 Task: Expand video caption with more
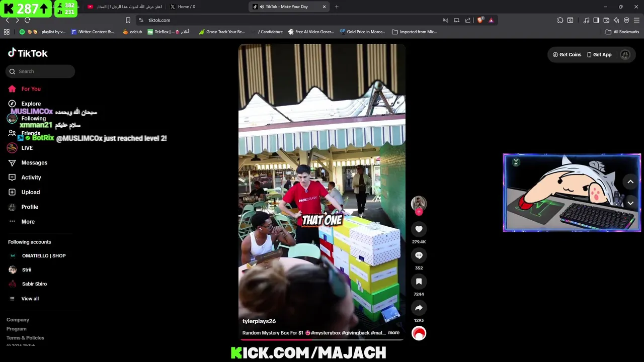393,333
